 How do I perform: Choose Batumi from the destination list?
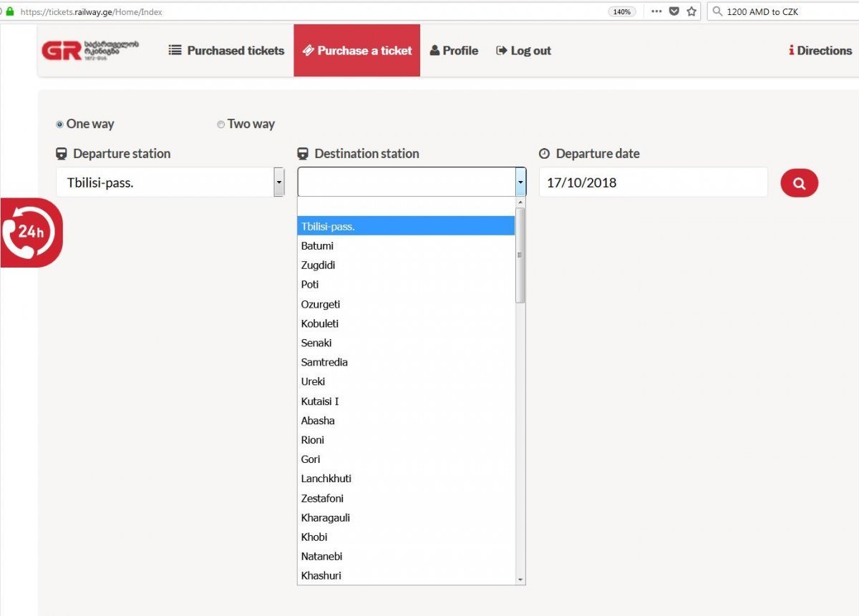coord(317,246)
